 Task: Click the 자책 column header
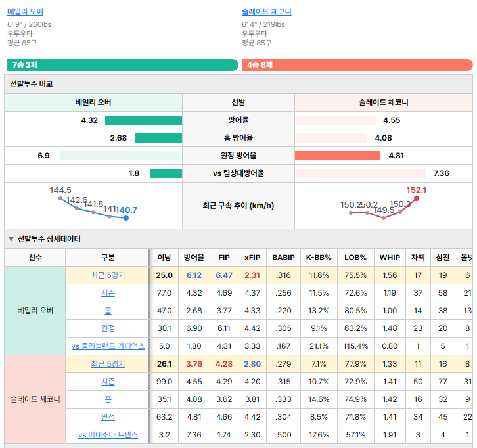pos(418,258)
